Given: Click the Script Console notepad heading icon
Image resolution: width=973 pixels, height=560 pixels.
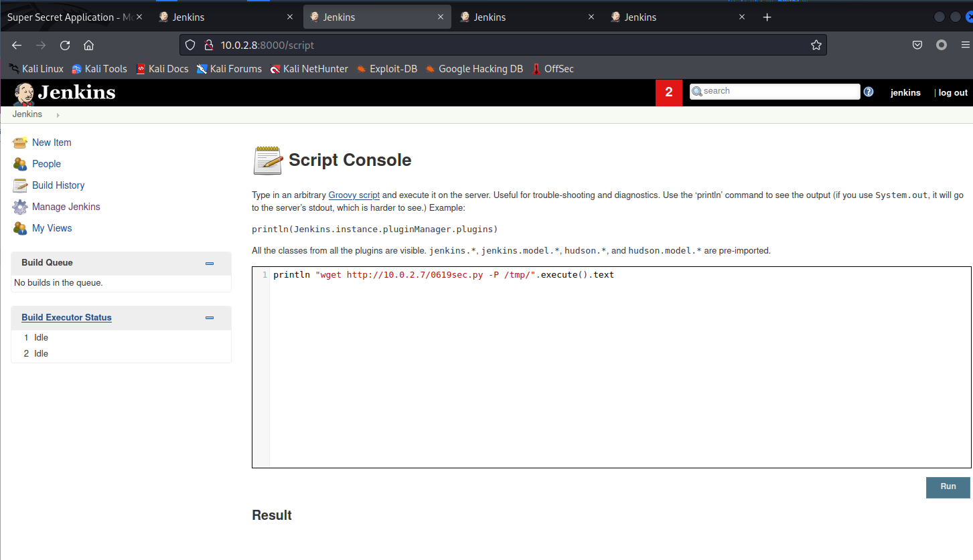Looking at the screenshot, I should point(268,161).
